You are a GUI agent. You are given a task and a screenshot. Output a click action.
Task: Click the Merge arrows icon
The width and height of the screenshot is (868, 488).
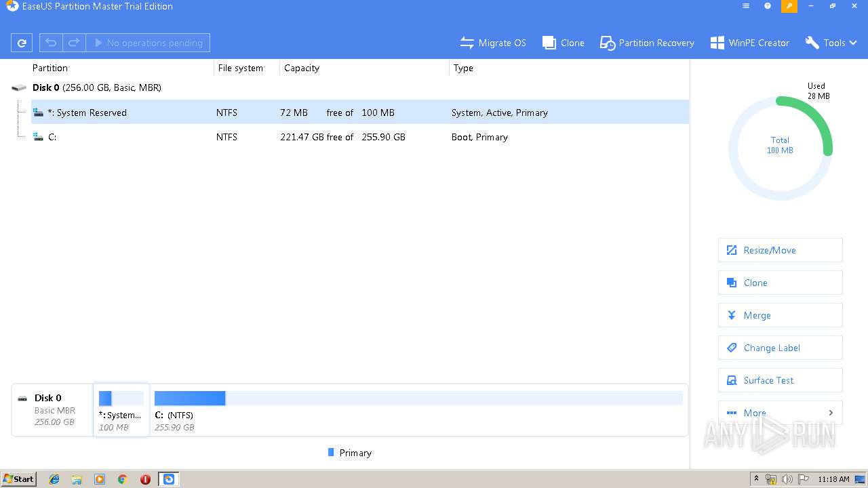pos(732,315)
